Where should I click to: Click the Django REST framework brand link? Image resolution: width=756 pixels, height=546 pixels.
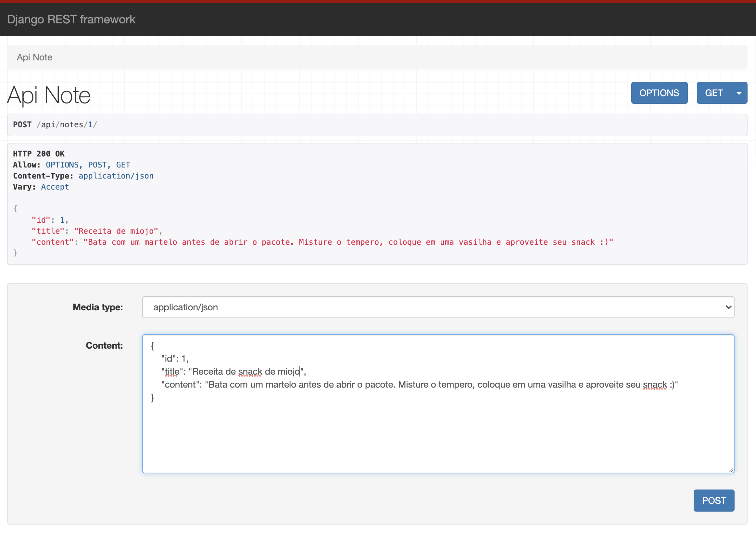pos(71,19)
